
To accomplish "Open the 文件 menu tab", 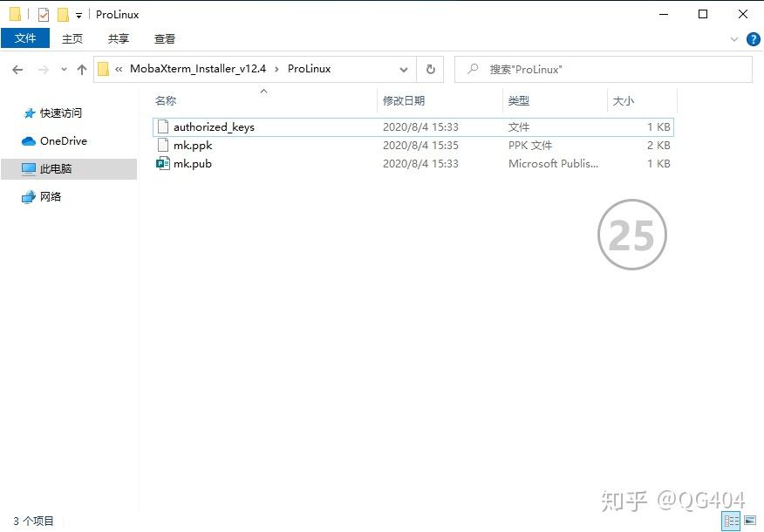I will pos(25,38).
